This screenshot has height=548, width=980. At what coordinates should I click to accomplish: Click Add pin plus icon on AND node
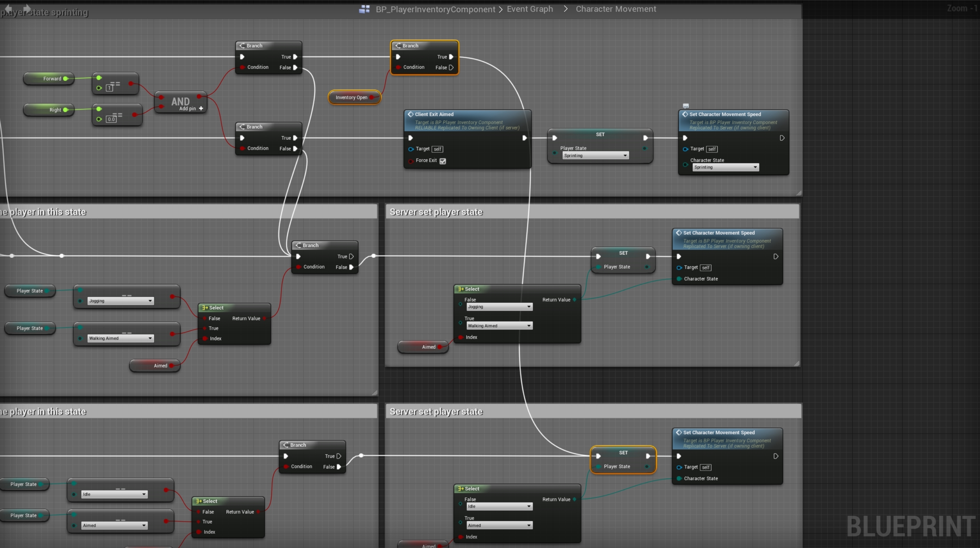(201, 108)
